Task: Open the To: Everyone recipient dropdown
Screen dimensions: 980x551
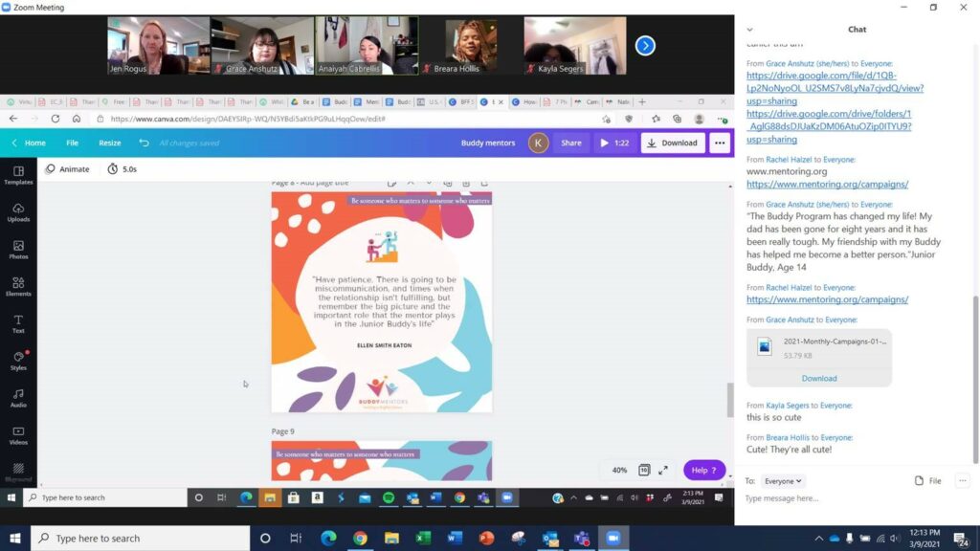Action: 783,481
